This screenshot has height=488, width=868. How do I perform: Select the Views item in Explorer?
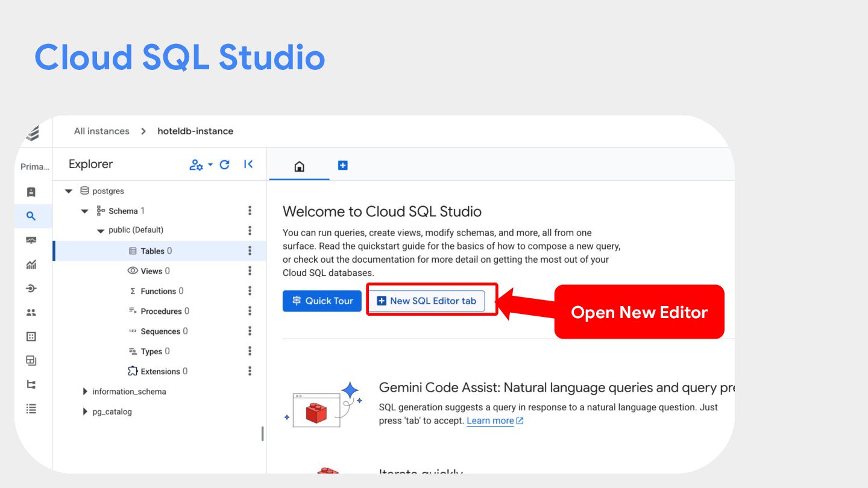[x=149, y=271]
